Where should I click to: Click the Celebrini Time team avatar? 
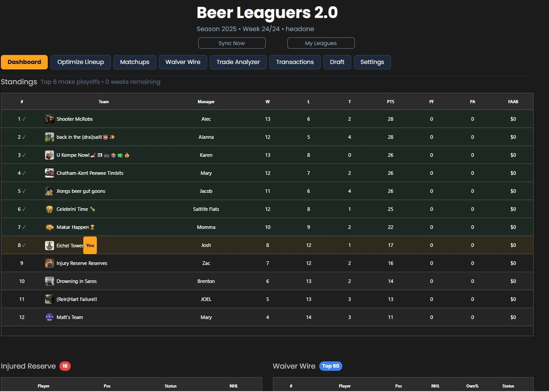coord(50,209)
